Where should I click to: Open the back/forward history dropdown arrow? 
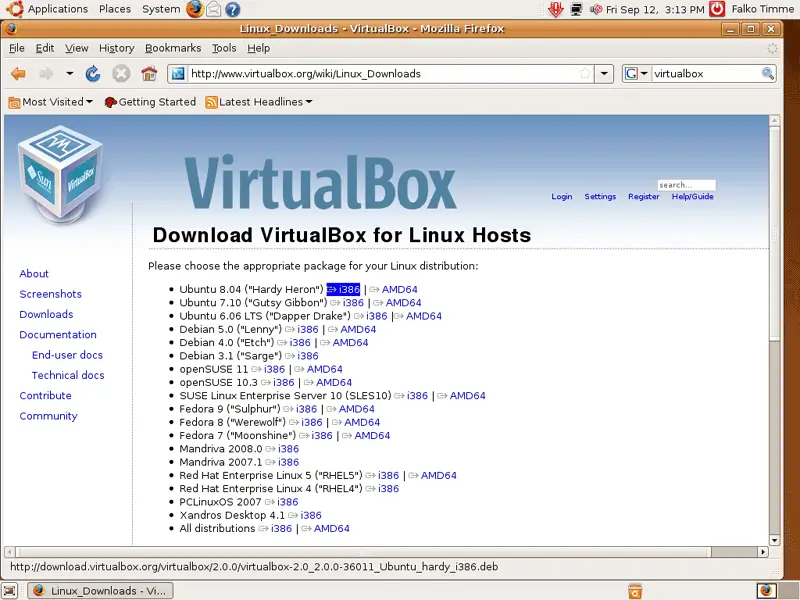click(x=69, y=74)
